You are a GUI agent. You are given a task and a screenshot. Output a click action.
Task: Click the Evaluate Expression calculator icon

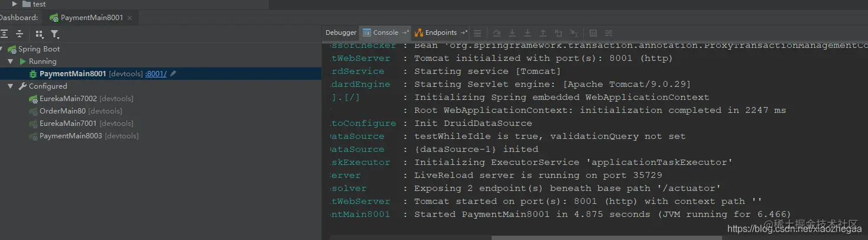pos(593,33)
